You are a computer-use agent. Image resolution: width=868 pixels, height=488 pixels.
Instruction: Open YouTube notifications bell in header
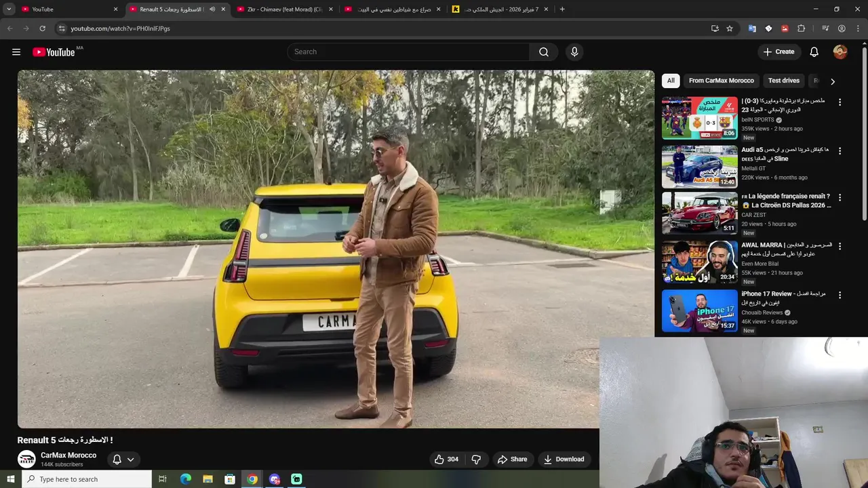coord(814,52)
